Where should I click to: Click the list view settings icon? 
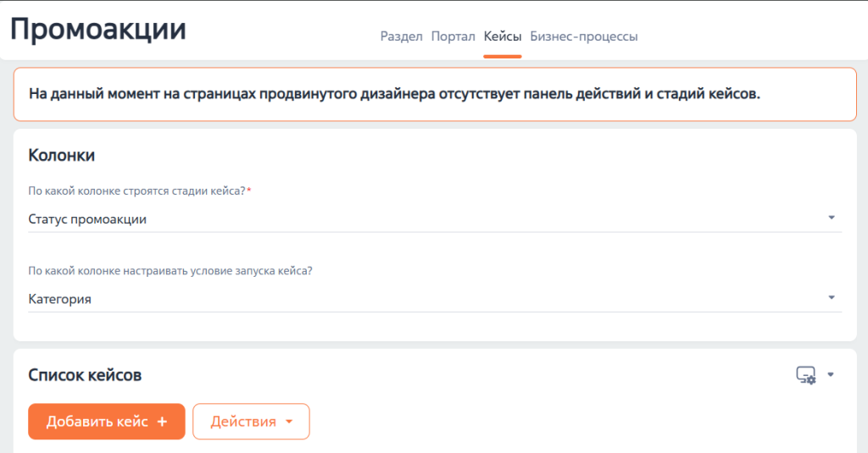click(806, 375)
